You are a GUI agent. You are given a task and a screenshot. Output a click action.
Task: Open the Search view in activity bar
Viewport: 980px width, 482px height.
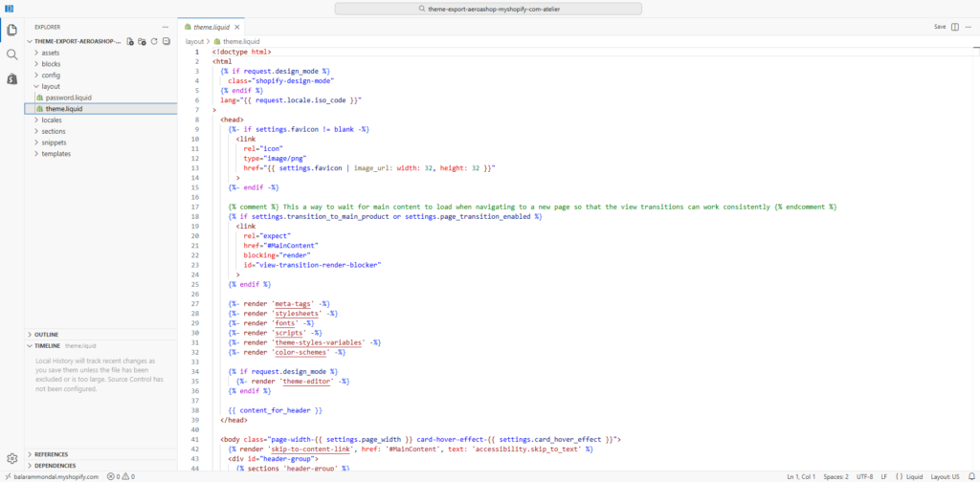click(11, 55)
